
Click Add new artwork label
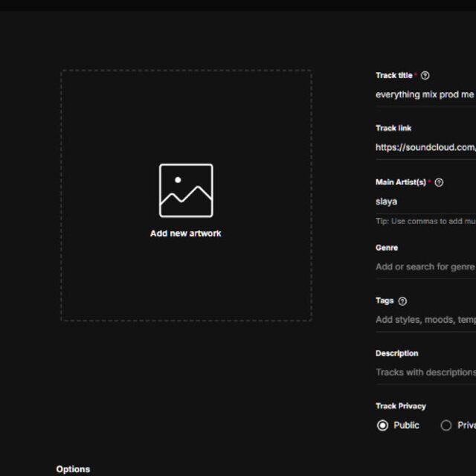click(186, 234)
